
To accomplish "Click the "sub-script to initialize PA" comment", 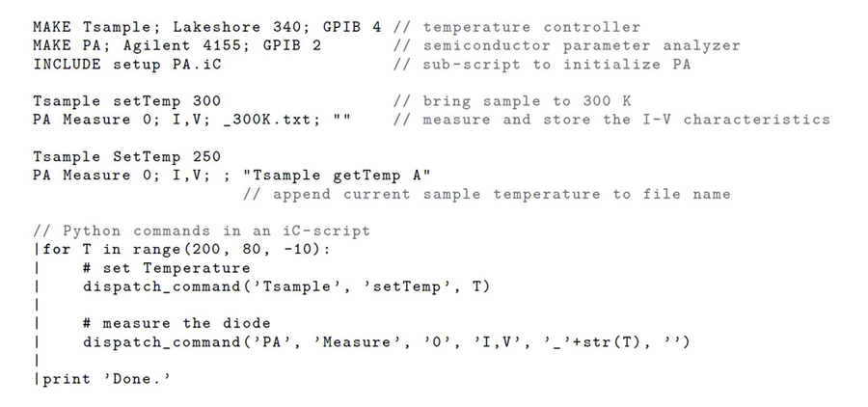I will [556, 64].
